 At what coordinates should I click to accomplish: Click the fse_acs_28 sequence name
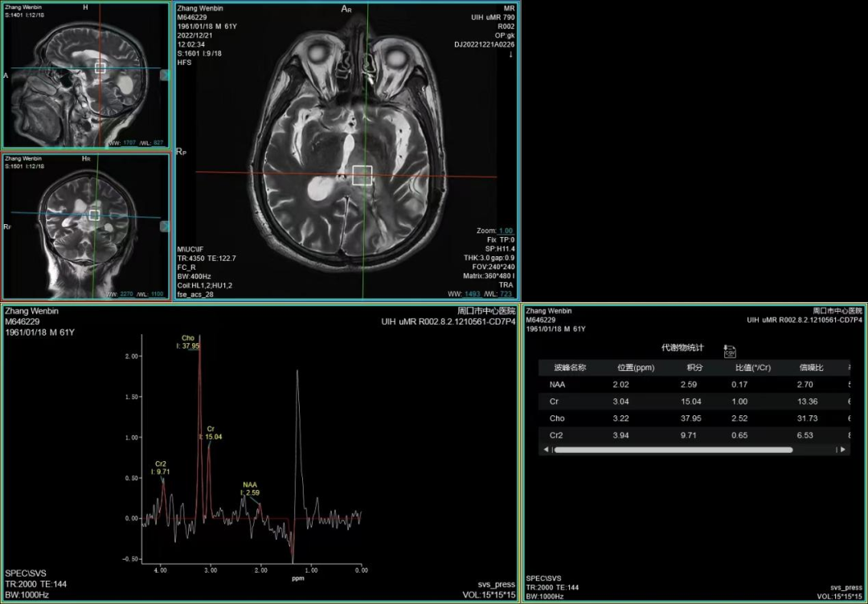click(x=195, y=294)
